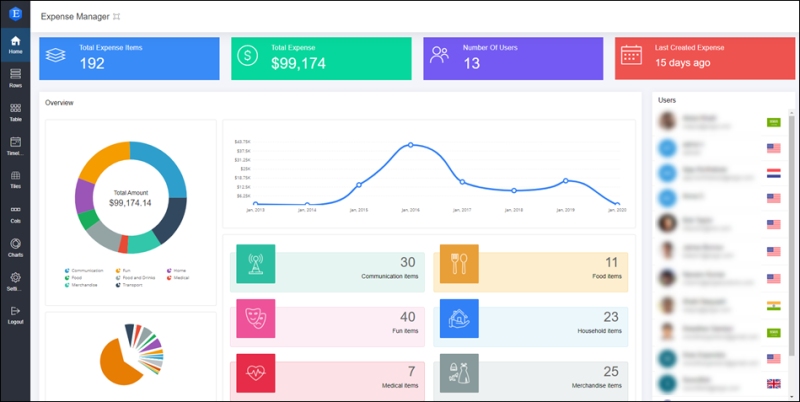The height and width of the screenshot is (402, 800).
Task: Click the Total Amount $99,174.14 donut center
Action: pyautogui.click(x=130, y=198)
